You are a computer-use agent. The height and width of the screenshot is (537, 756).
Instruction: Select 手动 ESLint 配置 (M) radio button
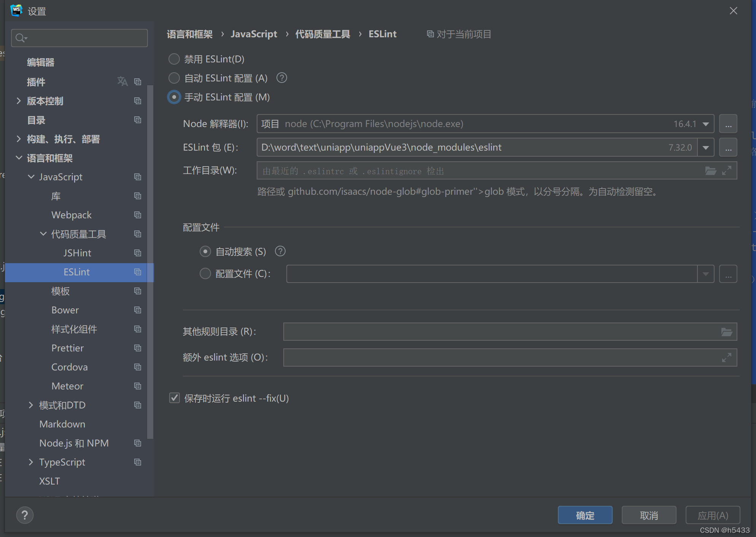(x=174, y=97)
